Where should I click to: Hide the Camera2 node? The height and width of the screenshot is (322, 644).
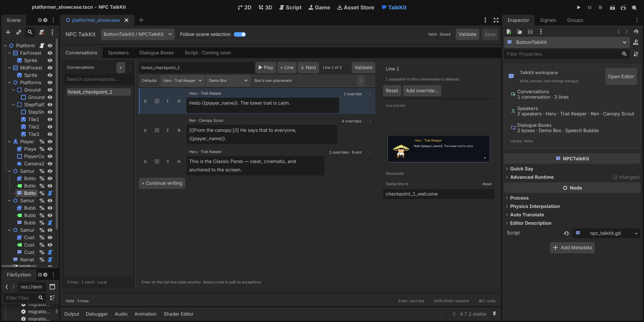(50, 164)
